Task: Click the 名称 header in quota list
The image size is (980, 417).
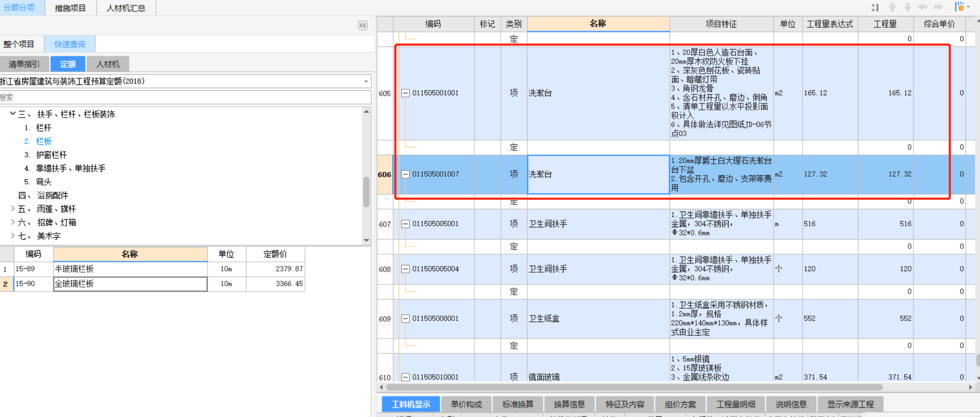Action: [130, 254]
